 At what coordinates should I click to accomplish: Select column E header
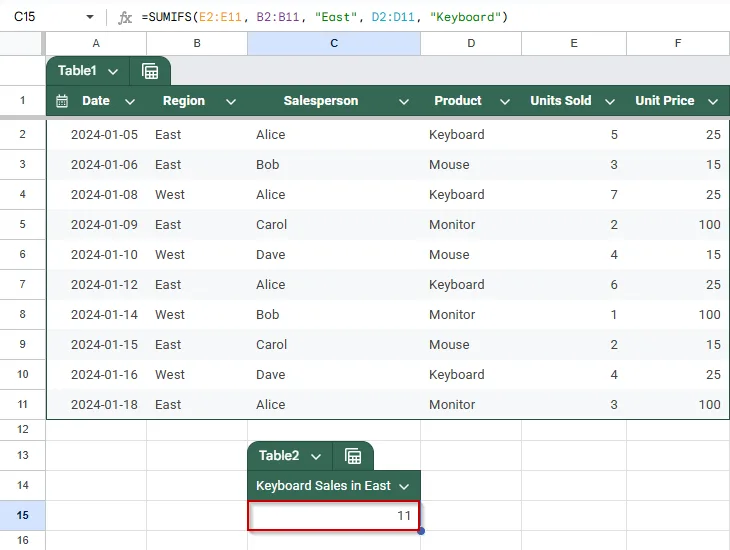(574, 43)
